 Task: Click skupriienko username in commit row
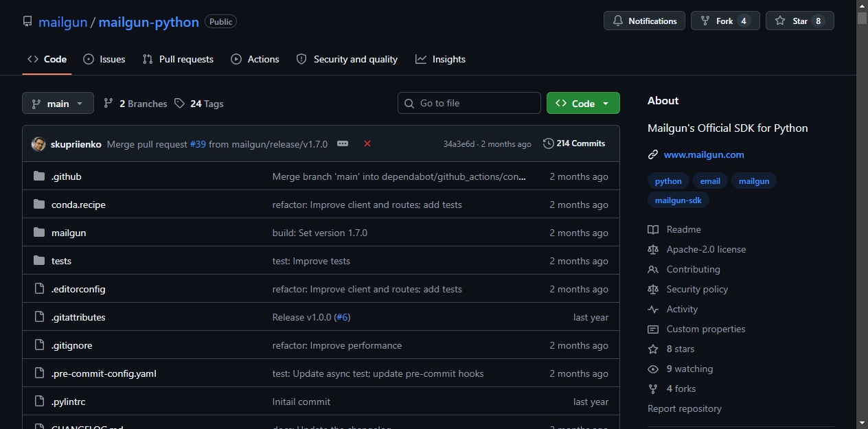(76, 144)
